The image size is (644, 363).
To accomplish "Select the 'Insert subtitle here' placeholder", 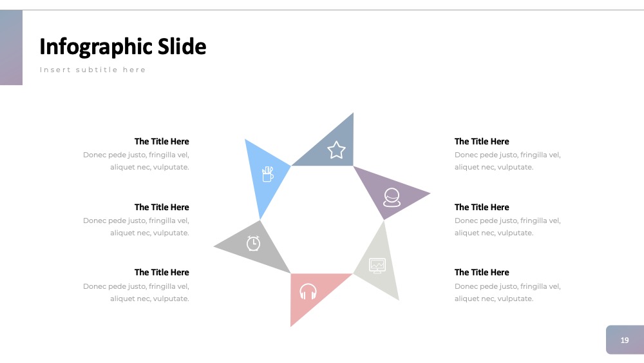I will coord(93,70).
